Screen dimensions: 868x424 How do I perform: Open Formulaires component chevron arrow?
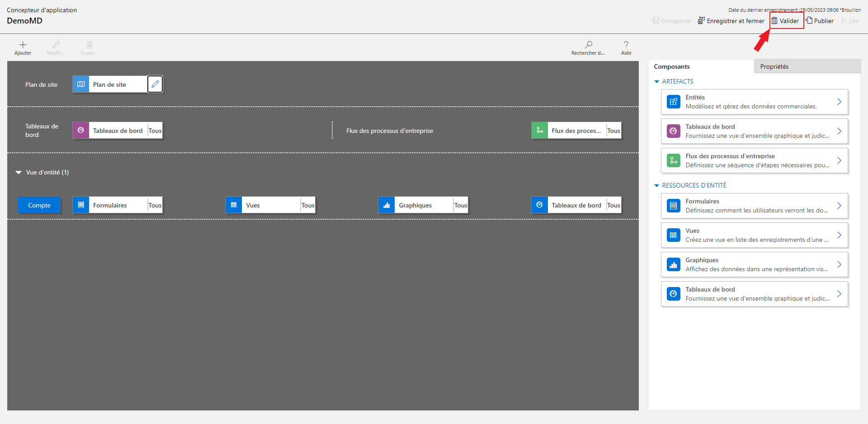click(x=839, y=206)
